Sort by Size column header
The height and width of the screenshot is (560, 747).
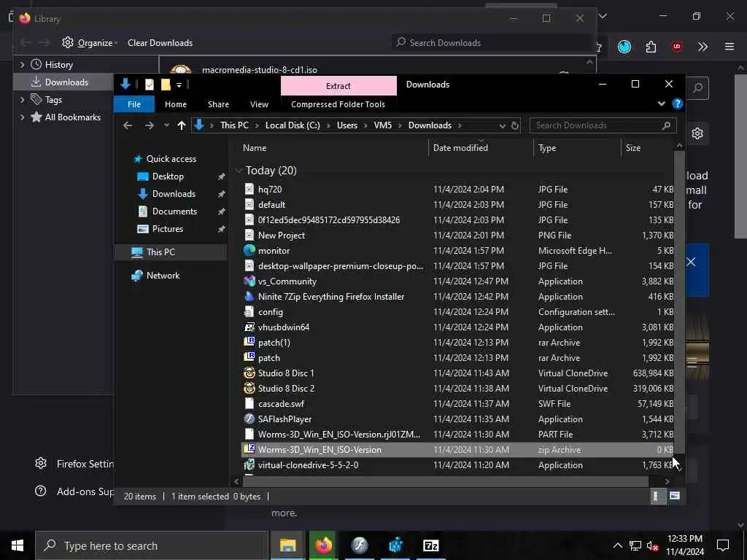click(648, 148)
